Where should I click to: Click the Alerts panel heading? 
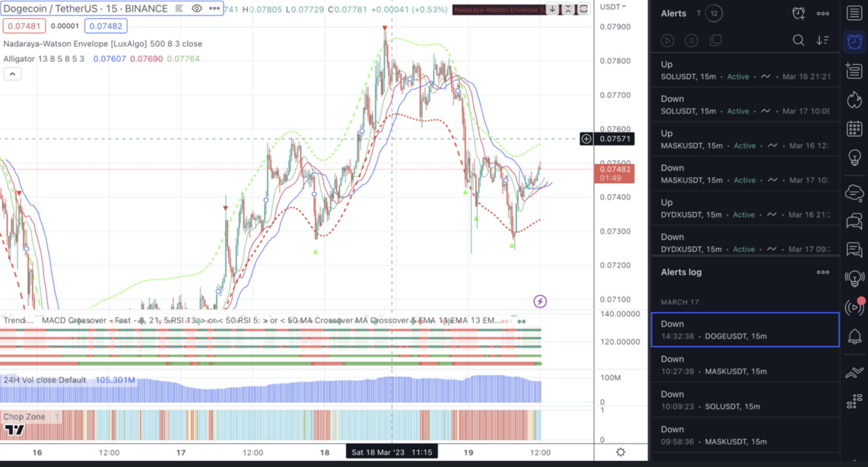(674, 13)
